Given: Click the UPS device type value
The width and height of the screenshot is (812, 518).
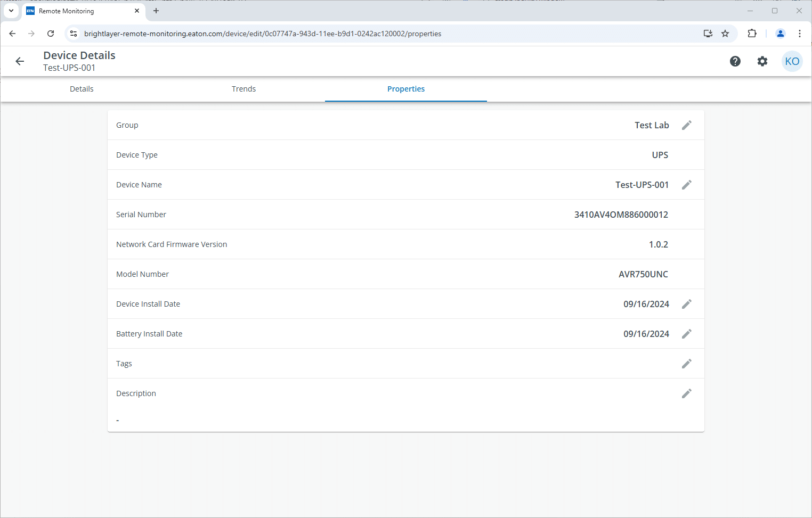Looking at the screenshot, I should click(x=660, y=155).
